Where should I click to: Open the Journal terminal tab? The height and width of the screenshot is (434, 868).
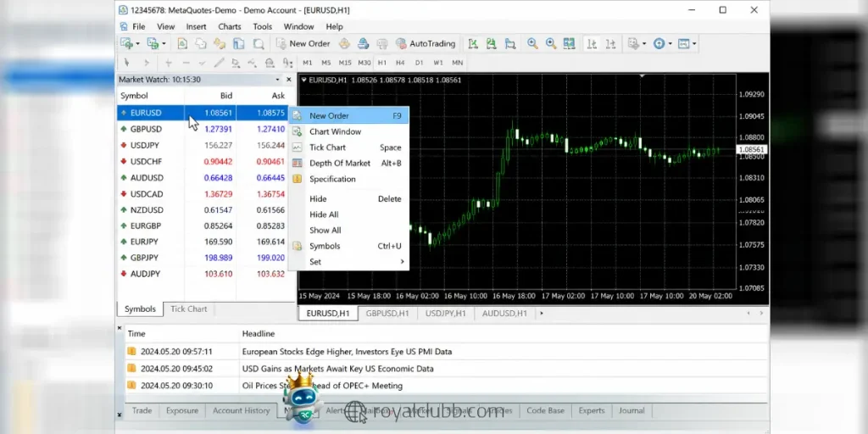click(x=632, y=411)
